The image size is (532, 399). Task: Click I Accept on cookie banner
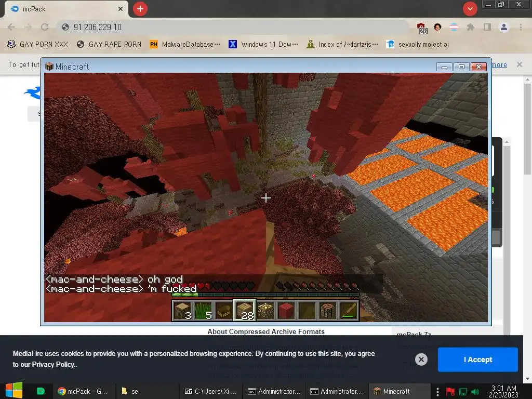click(478, 360)
